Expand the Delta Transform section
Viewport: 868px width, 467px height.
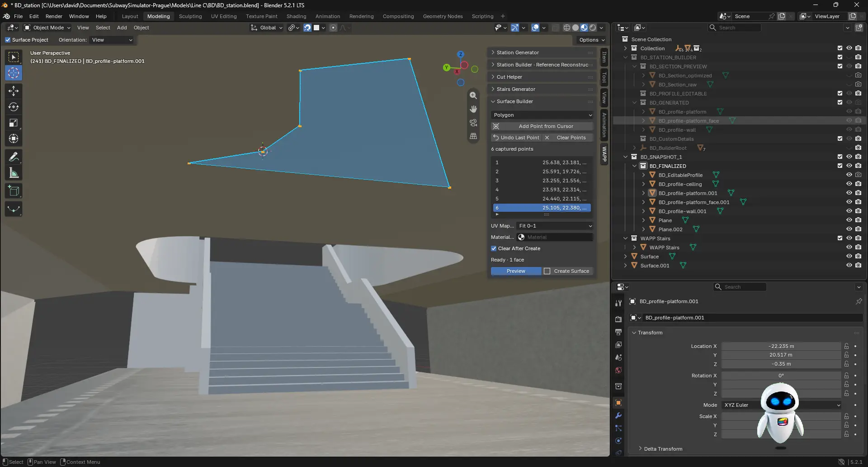(663, 449)
